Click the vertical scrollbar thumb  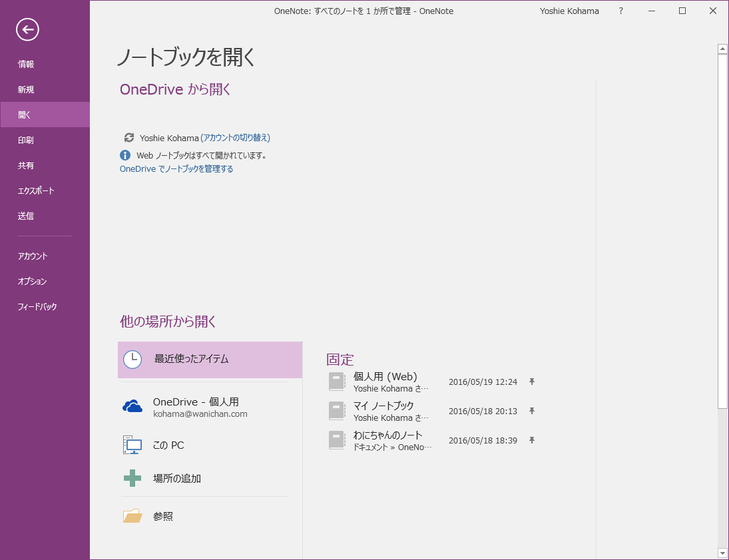point(722,232)
